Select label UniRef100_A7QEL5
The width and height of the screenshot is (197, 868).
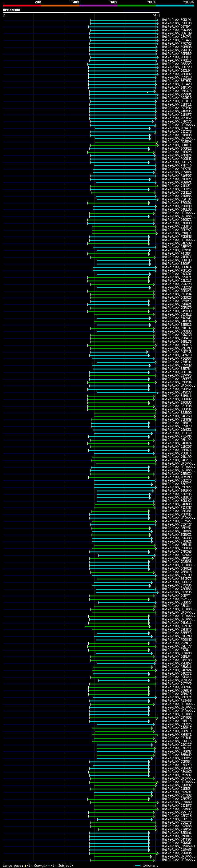177,61
